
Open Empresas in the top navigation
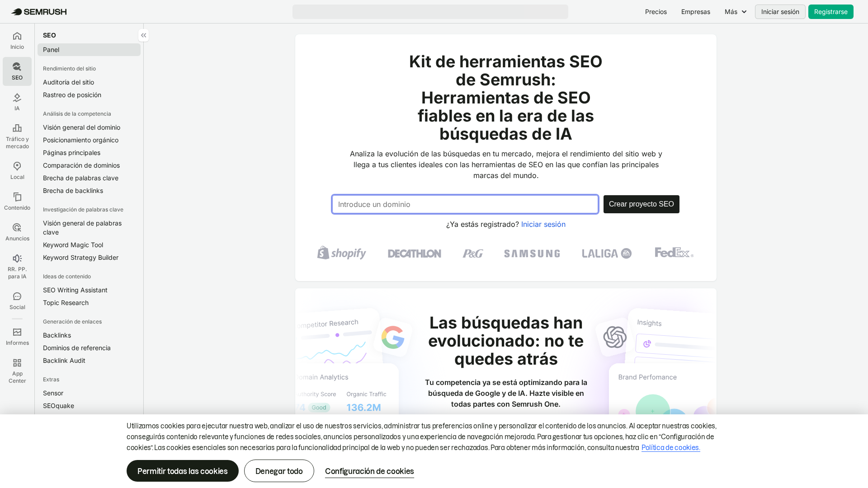[x=696, y=12]
